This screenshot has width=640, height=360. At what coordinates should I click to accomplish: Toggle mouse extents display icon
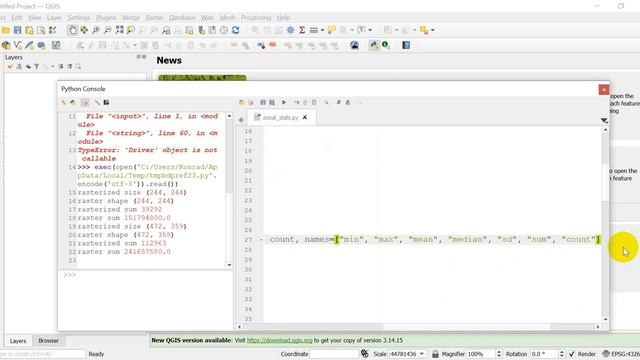tap(364, 354)
